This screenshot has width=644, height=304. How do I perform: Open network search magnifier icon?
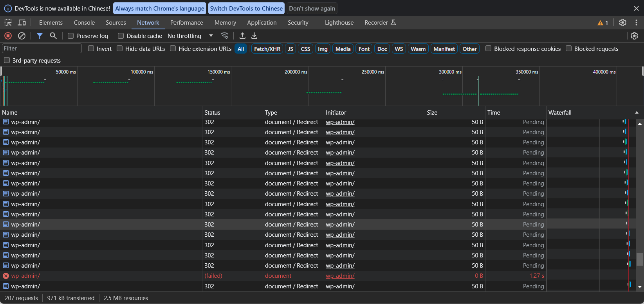[x=53, y=36]
